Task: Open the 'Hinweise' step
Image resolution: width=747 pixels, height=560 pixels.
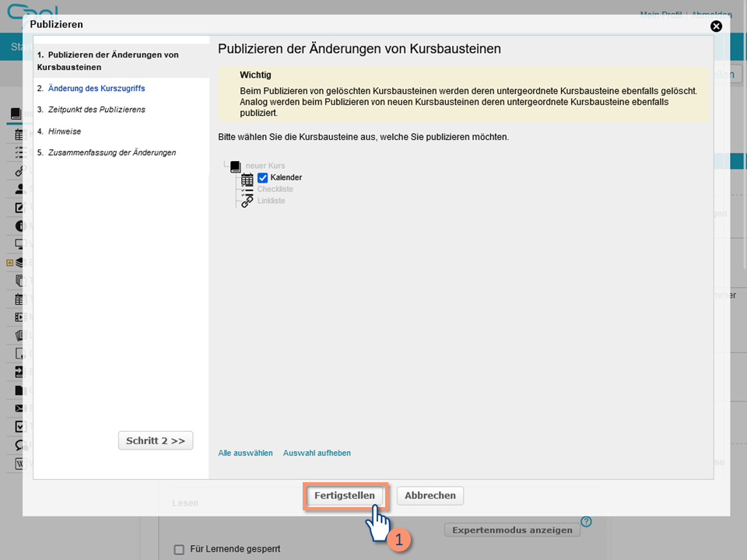Action: point(65,131)
